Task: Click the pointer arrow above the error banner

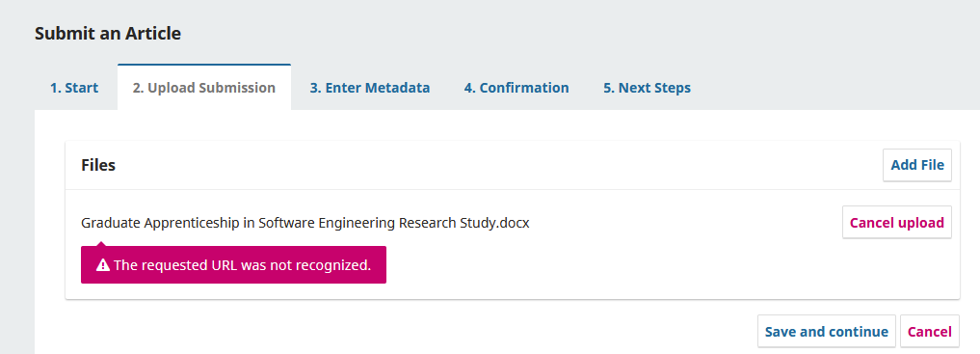Action: tap(100, 243)
